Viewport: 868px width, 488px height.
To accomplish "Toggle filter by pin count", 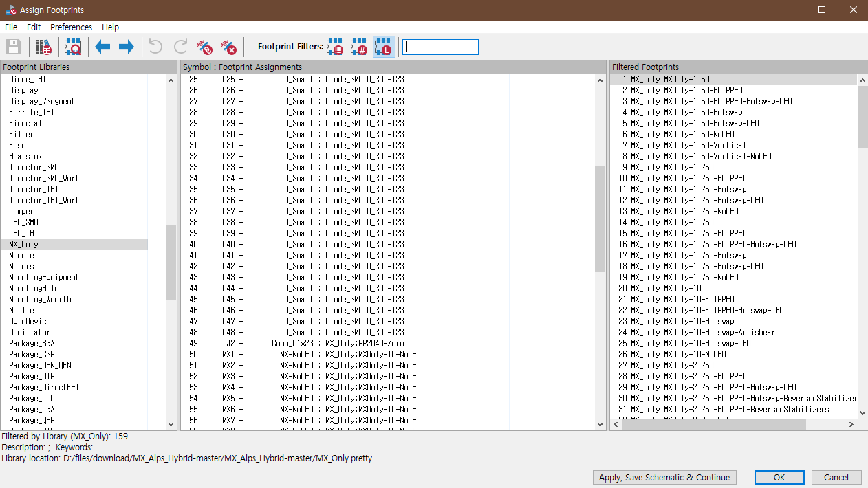I will pos(360,47).
